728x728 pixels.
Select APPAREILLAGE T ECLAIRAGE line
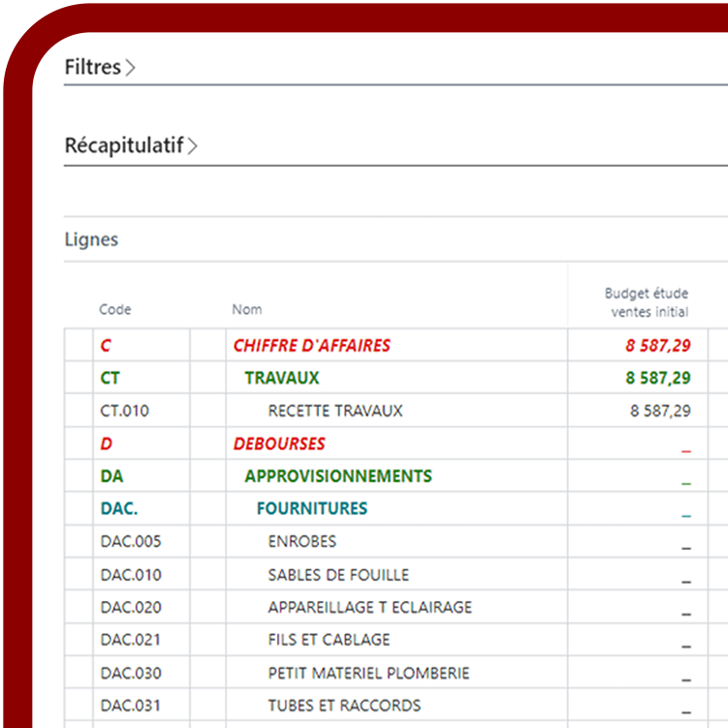(x=369, y=608)
